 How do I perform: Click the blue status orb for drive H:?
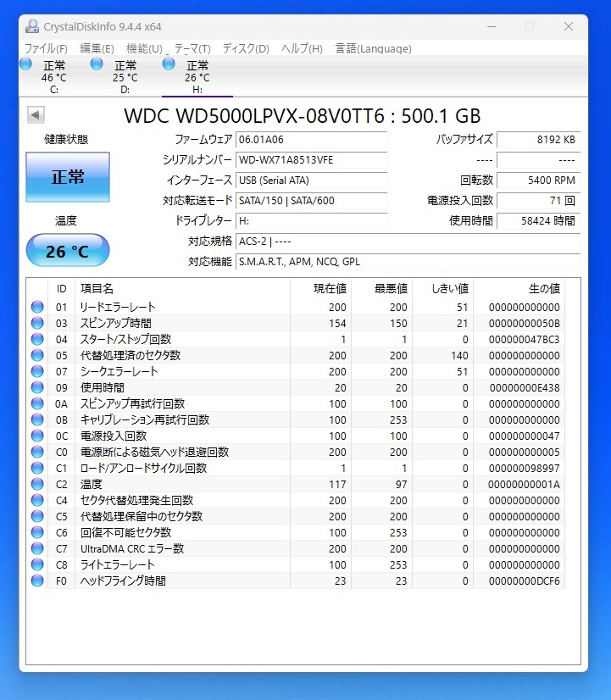[169, 64]
